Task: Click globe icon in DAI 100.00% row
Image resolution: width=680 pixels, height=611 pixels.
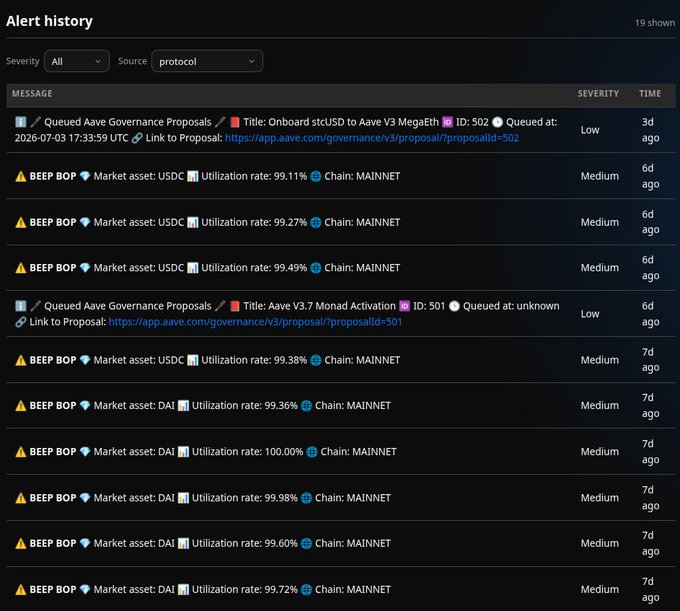Action: click(x=312, y=451)
